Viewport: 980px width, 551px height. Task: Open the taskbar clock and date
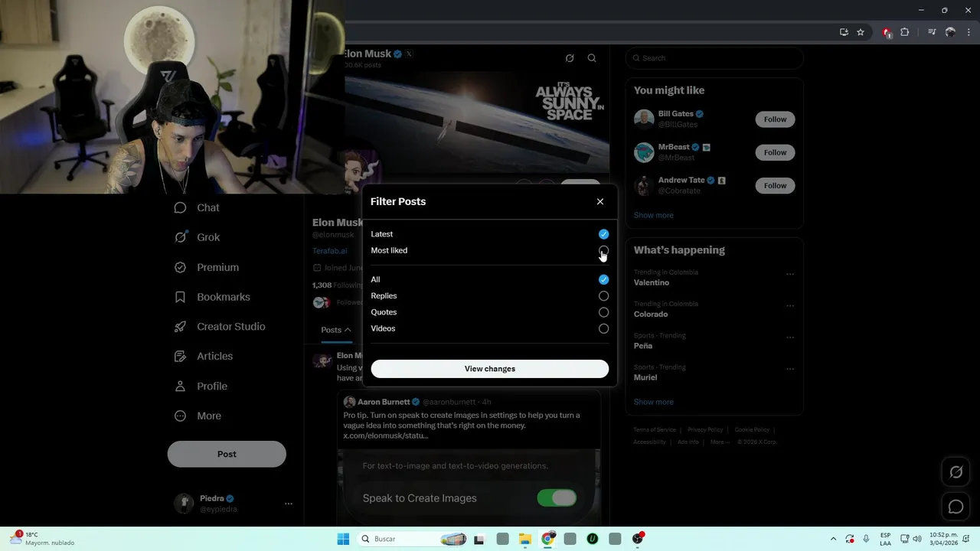[x=943, y=539]
